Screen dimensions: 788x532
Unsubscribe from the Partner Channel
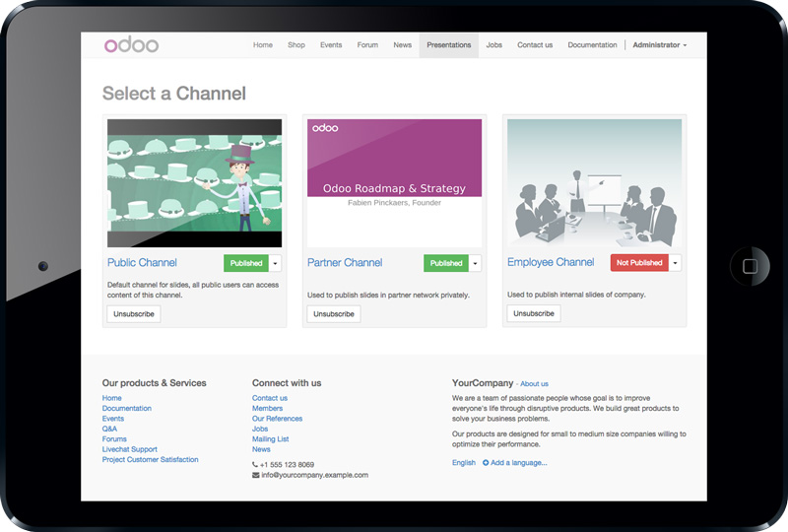pos(334,313)
